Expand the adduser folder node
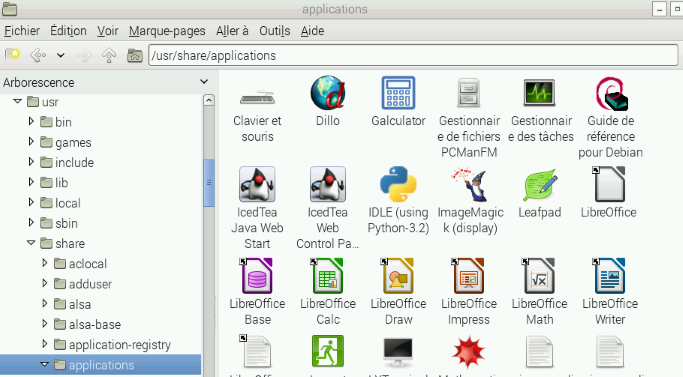This screenshot has width=683, height=377. [44, 283]
